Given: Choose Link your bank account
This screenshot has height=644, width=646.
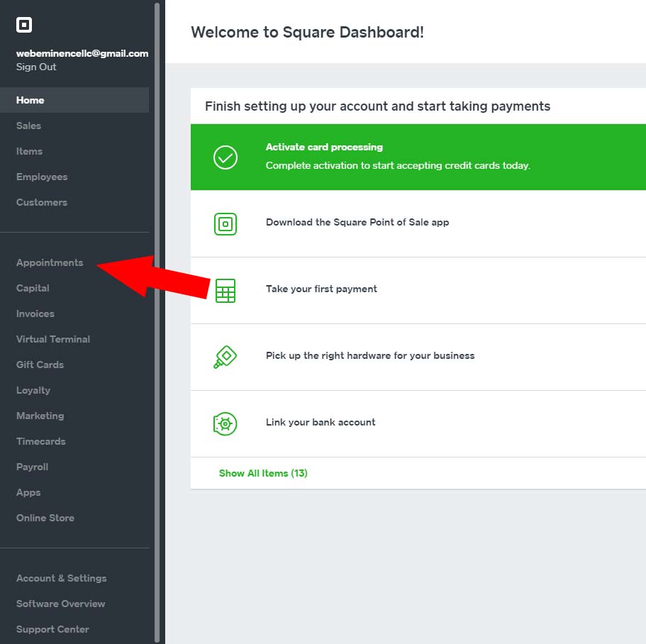Looking at the screenshot, I should [321, 422].
